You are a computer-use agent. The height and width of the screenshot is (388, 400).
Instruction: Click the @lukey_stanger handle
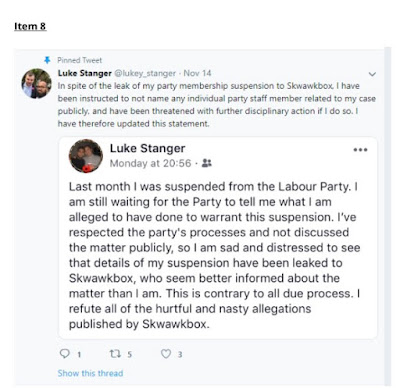[145, 73]
